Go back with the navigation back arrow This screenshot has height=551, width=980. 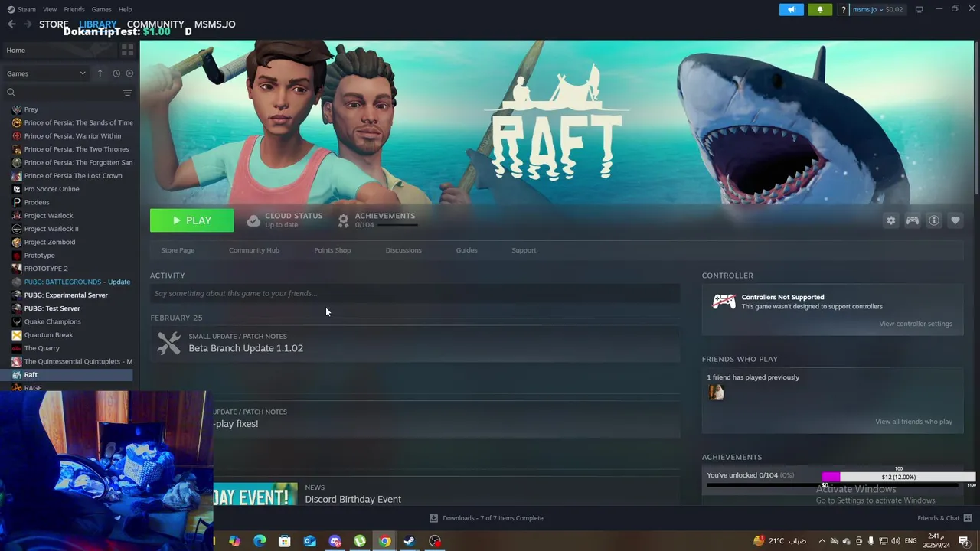pos(11,24)
